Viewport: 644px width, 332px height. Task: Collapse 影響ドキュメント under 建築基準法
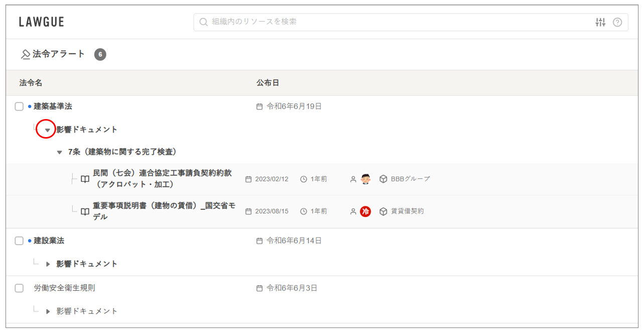(48, 130)
